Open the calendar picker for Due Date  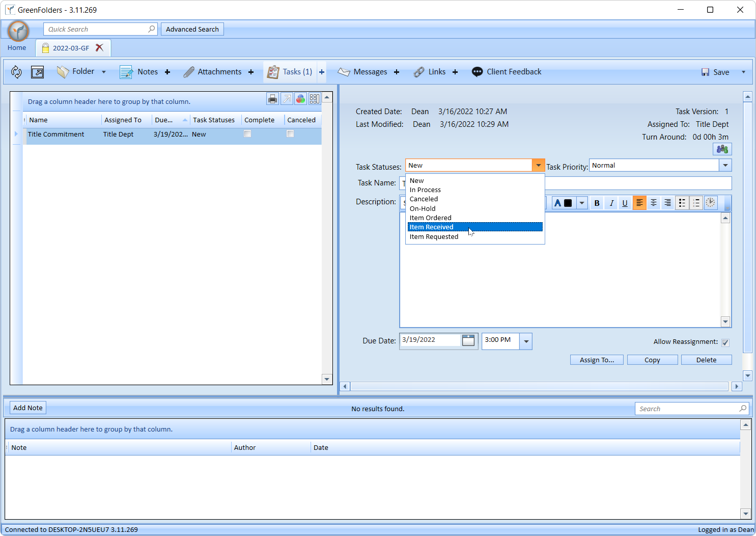tap(468, 340)
